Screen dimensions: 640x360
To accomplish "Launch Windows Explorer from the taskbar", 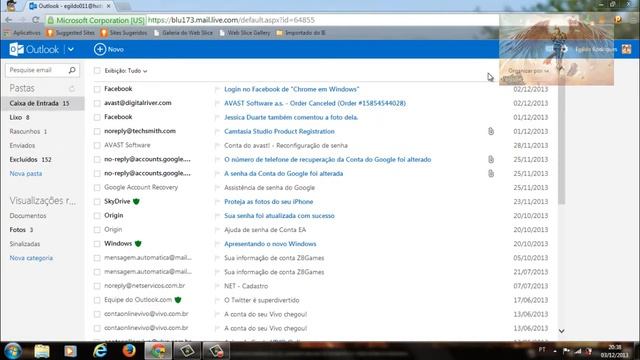I will click(x=42, y=351).
